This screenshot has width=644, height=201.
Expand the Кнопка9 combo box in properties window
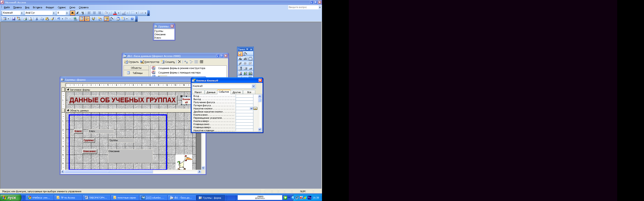[x=253, y=86]
